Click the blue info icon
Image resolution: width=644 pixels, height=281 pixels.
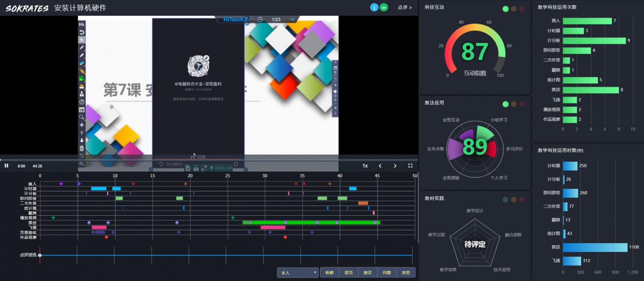(x=374, y=7)
